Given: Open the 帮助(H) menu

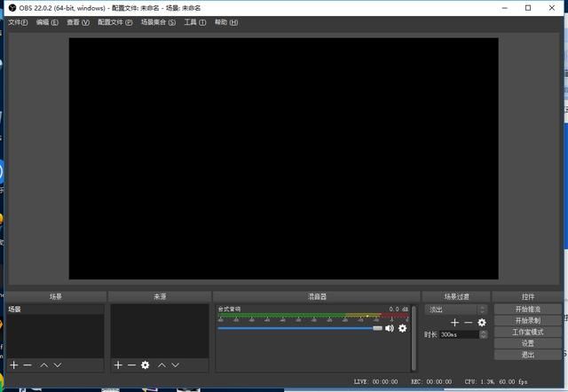Looking at the screenshot, I should click(x=226, y=22).
